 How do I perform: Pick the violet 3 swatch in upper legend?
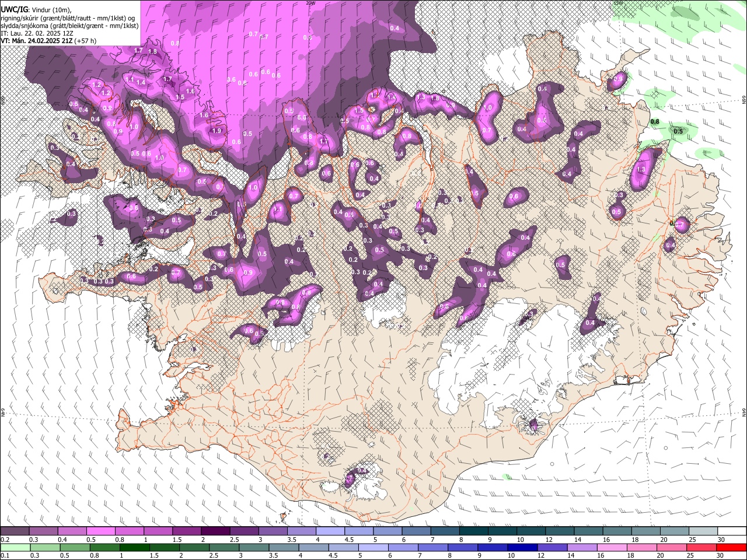pyautogui.click(x=273, y=531)
